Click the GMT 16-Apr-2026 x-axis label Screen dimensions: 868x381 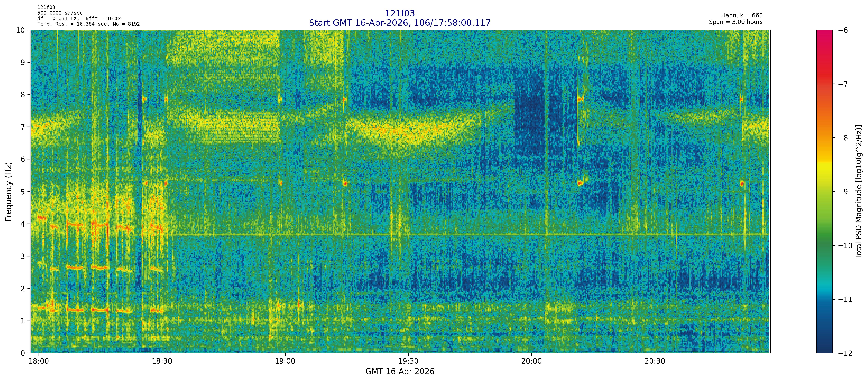[400, 372]
